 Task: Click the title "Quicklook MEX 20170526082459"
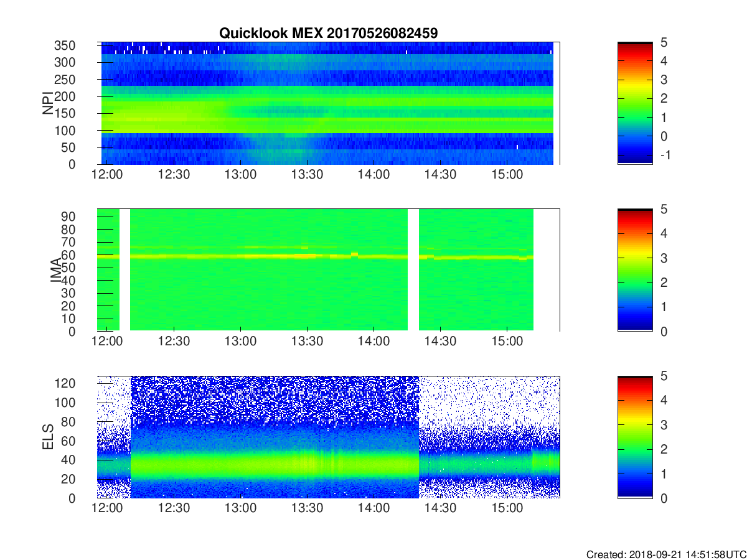click(x=328, y=34)
